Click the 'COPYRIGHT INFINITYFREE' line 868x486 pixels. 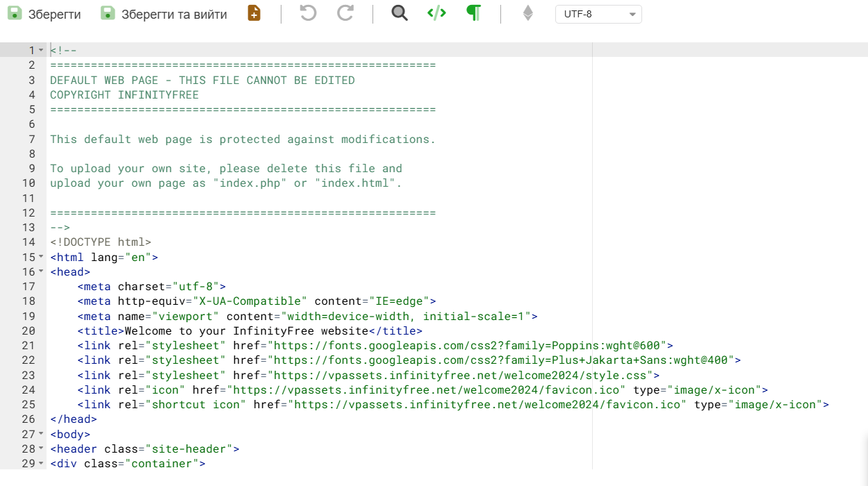124,94
